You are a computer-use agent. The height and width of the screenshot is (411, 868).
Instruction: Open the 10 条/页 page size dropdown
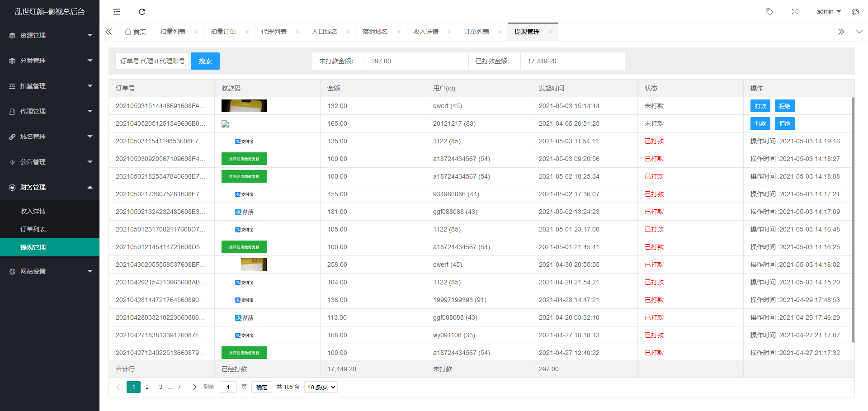pyautogui.click(x=321, y=387)
